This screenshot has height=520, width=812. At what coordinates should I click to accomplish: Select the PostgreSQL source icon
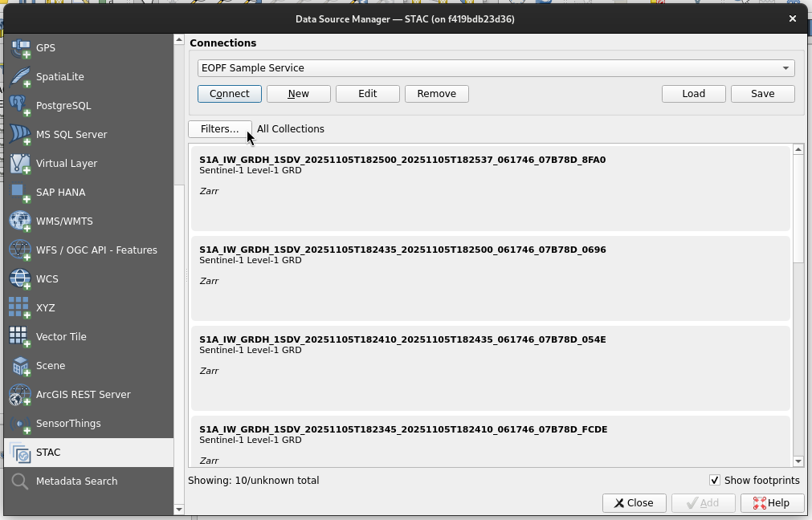[x=20, y=106]
